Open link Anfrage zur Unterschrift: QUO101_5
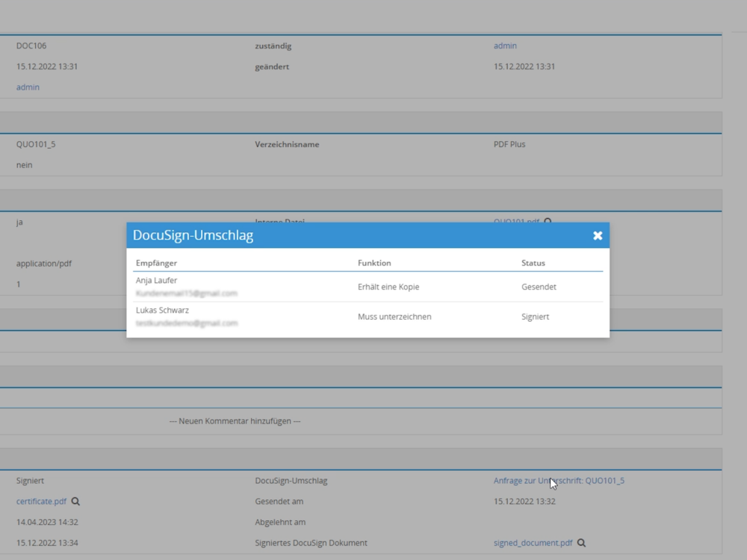747x560 pixels. (x=559, y=481)
